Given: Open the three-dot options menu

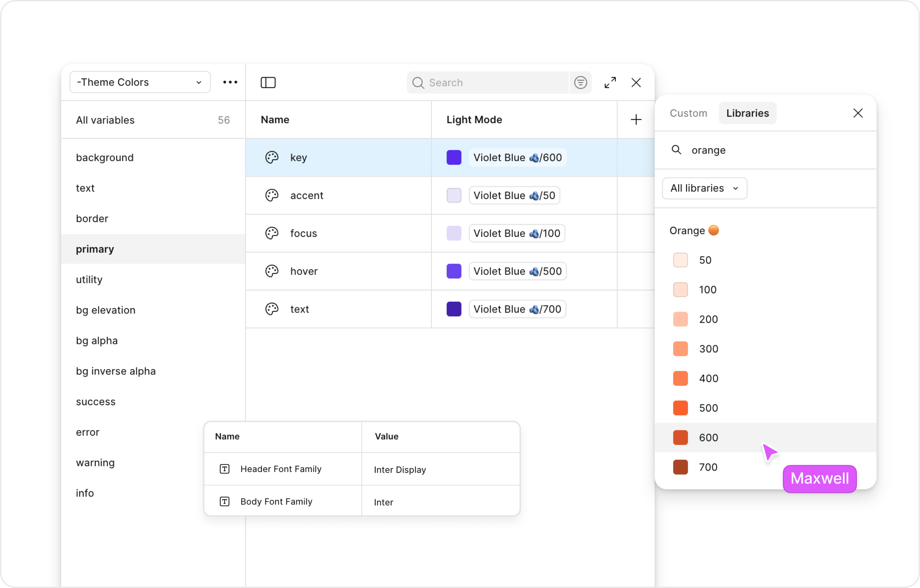Looking at the screenshot, I should 230,82.
